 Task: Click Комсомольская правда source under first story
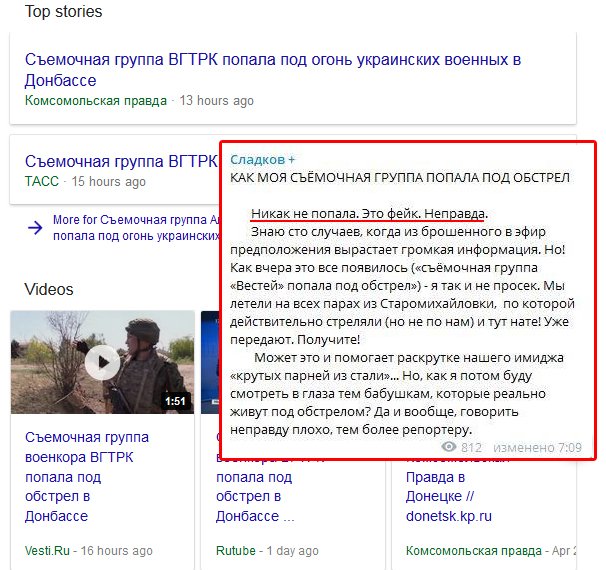[96, 101]
